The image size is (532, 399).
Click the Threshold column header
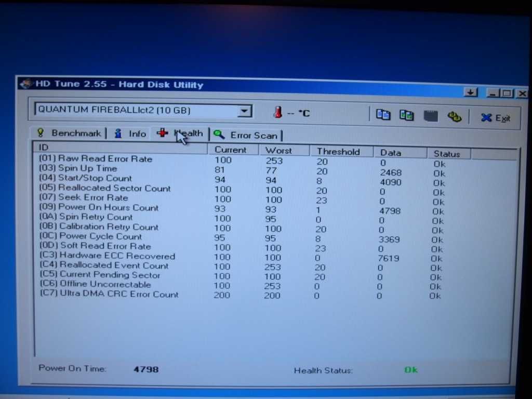click(341, 152)
